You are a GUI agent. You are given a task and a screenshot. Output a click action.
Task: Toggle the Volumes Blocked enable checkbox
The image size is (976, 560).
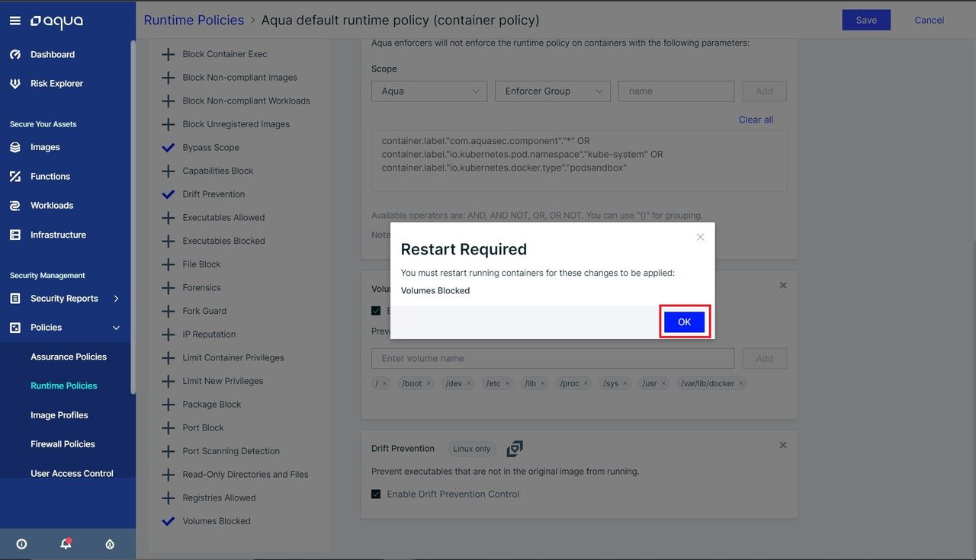[x=376, y=311]
